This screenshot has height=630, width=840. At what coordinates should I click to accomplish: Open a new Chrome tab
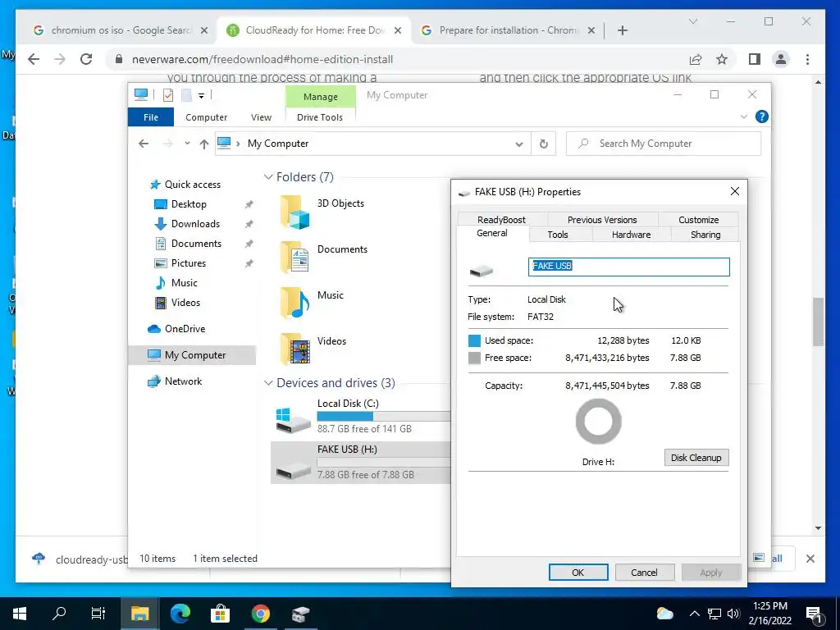point(622,30)
